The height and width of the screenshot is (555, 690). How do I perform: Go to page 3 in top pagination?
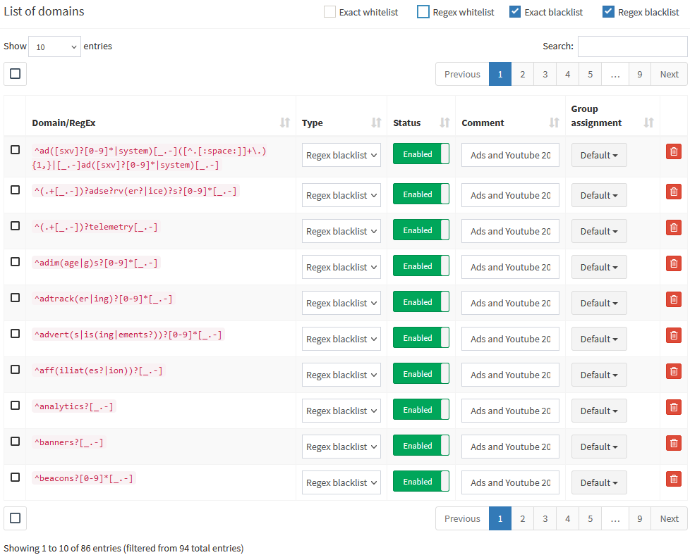pyautogui.click(x=545, y=74)
